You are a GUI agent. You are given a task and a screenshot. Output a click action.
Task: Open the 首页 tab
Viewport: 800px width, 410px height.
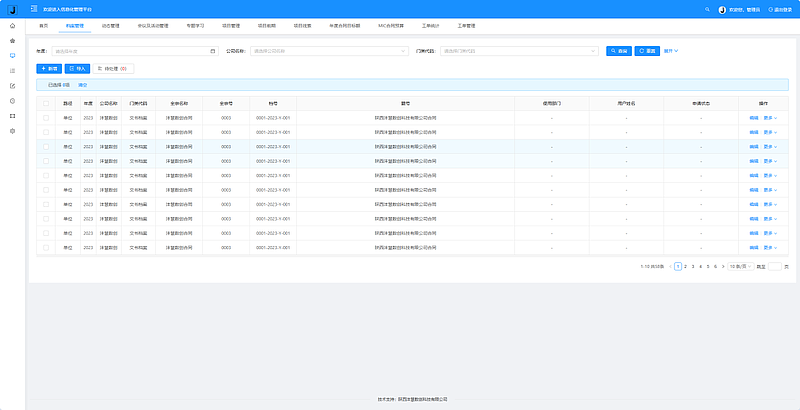pyautogui.click(x=43, y=24)
